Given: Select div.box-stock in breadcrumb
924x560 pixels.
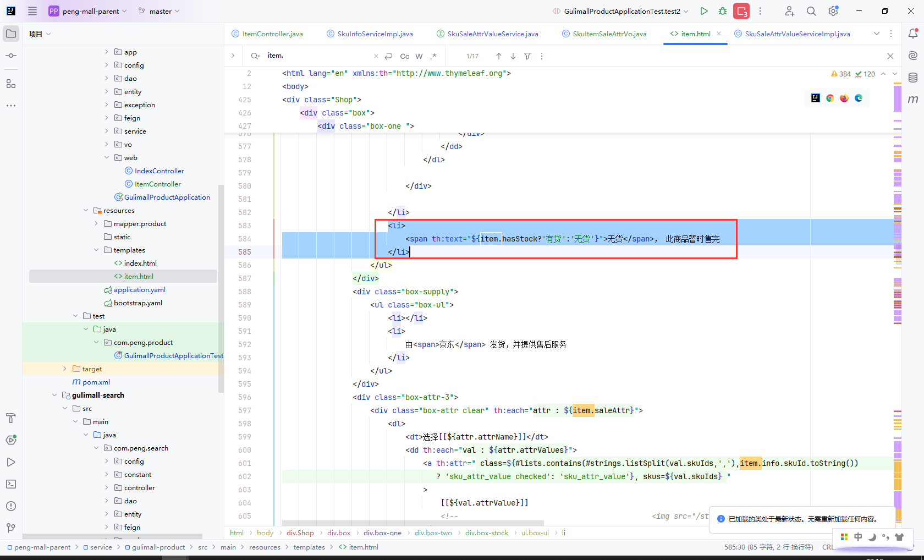Looking at the screenshot, I should click(487, 532).
